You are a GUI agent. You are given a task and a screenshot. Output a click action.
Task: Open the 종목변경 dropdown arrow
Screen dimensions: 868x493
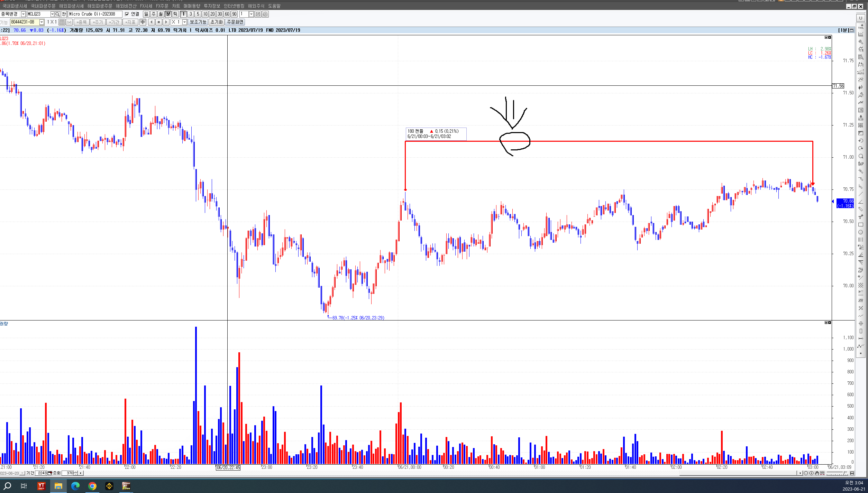tap(23, 14)
